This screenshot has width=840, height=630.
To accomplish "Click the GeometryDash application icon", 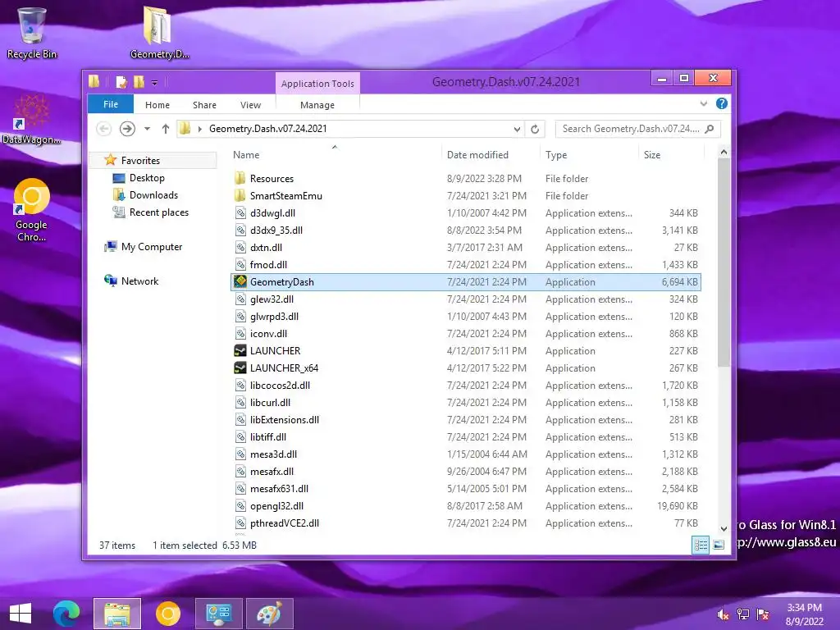I will 240,281.
